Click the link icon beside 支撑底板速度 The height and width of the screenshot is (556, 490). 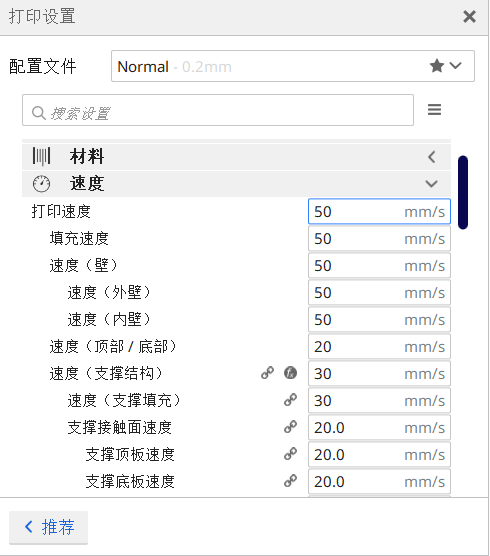(290, 480)
